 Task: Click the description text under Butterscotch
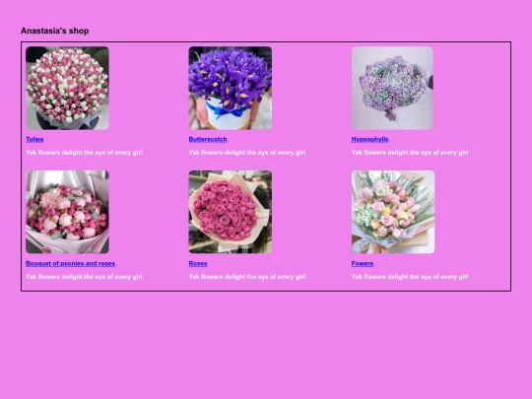247,153
